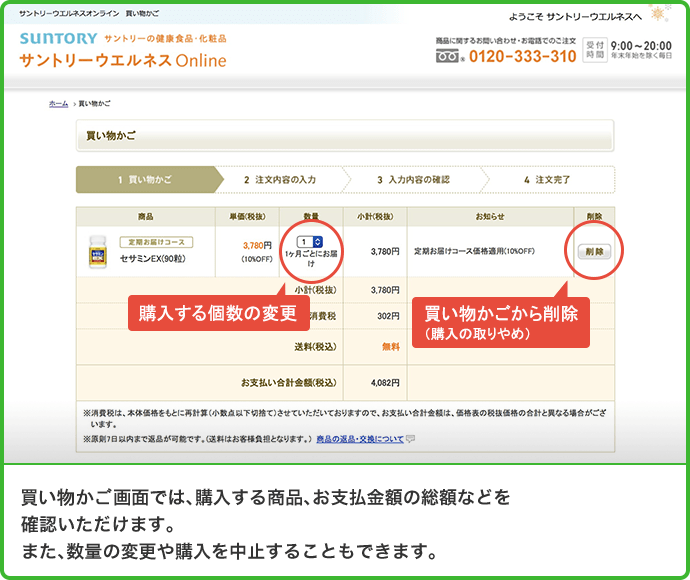
Task: Click the consumption tax value 302円
Action: [x=388, y=316]
